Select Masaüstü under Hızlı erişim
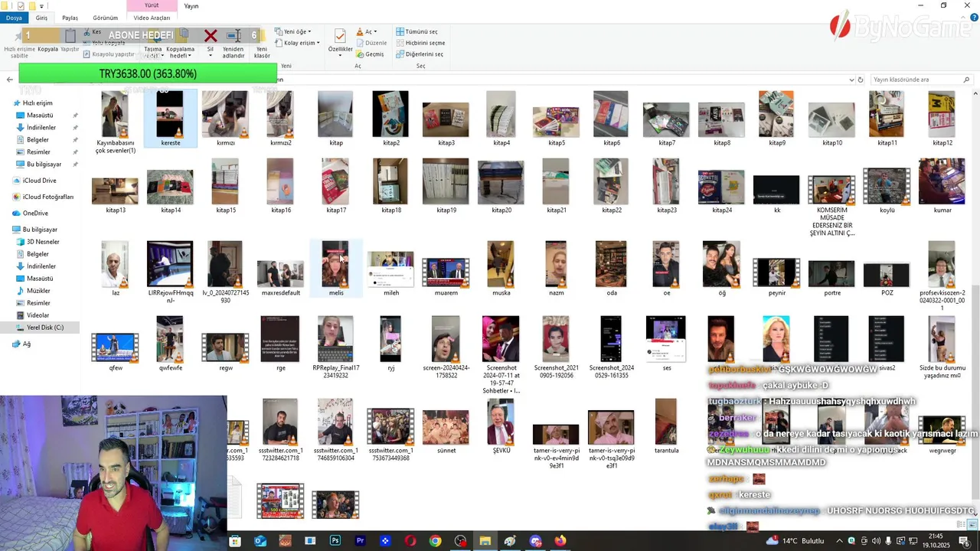The height and width of the screenshot is (551, 980). [39, 115]
